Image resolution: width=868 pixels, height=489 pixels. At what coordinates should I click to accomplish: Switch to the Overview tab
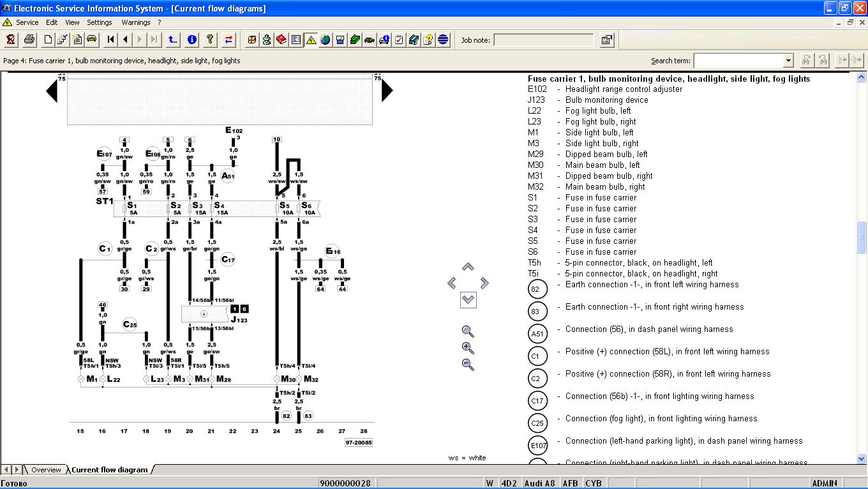tap(46, 470)
